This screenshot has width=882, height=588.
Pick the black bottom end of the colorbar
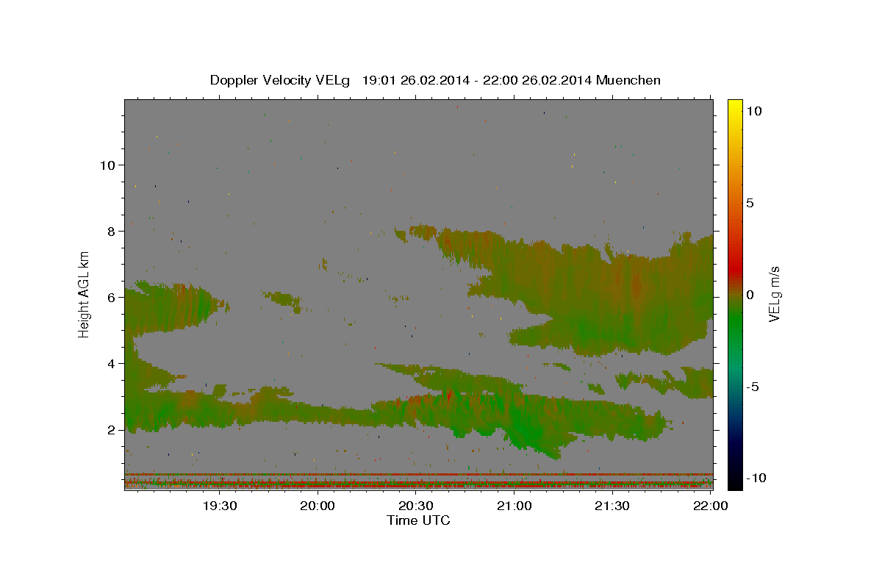(x=735, y=484)
